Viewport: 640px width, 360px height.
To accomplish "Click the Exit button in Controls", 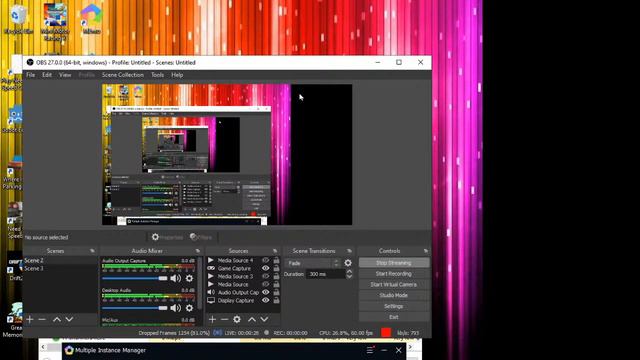I will click(x=394, y=317).
